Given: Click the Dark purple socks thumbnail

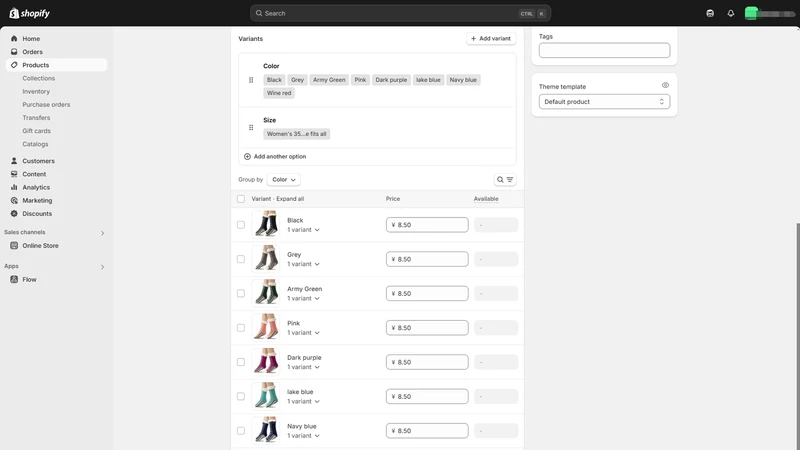Looking at the screenshot, I should [266, 362].
